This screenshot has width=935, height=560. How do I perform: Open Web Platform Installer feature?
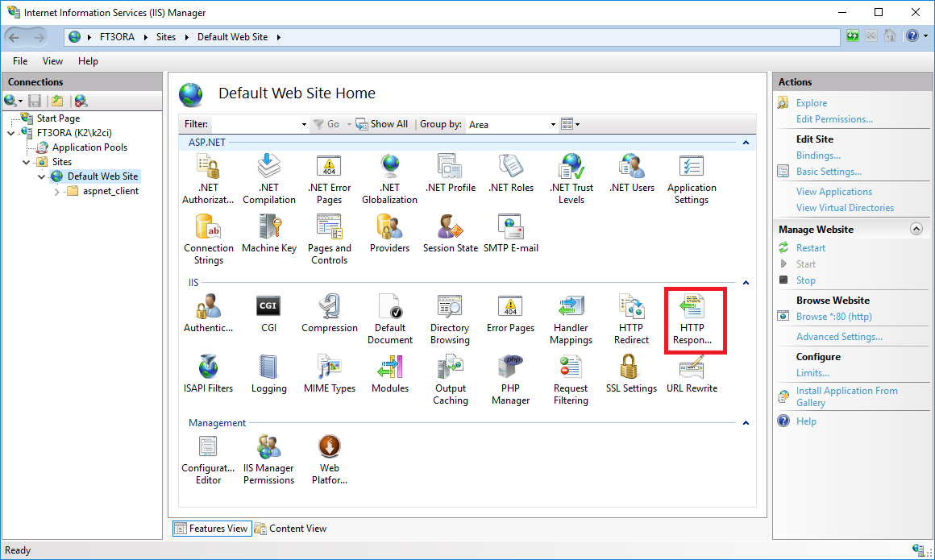coord(329,460)
